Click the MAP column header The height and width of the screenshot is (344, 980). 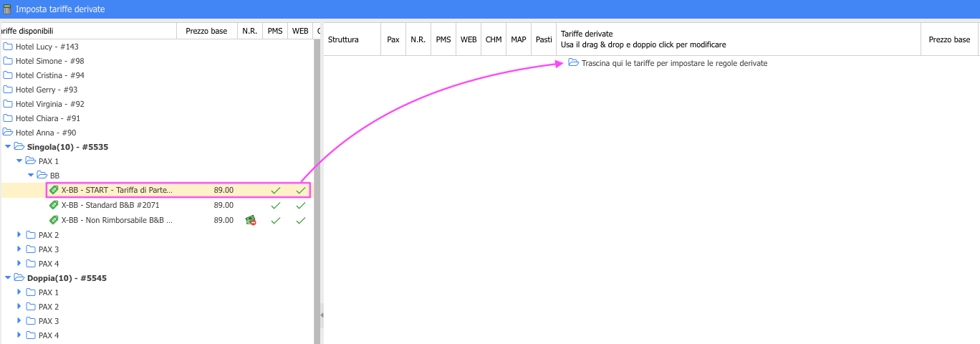(x=519, y=39)
